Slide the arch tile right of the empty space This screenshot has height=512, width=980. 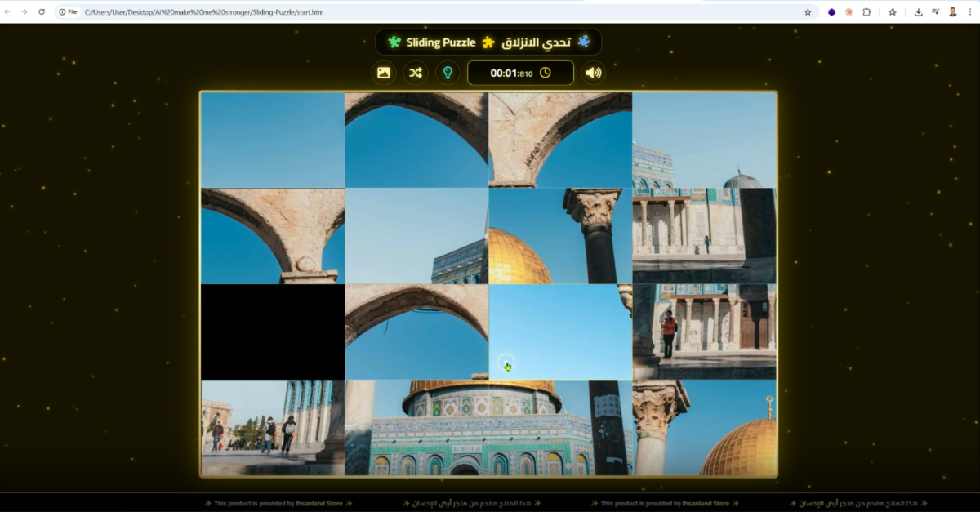(x=416, y=332)
